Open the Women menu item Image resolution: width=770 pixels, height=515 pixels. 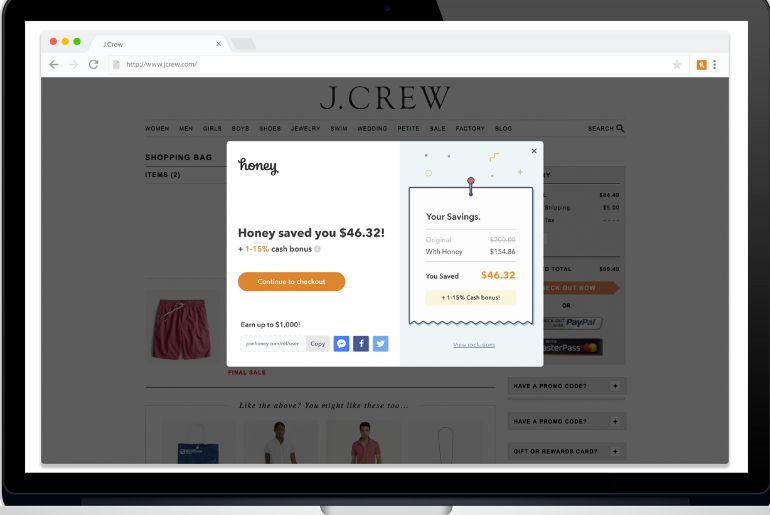tap(157, 129)
